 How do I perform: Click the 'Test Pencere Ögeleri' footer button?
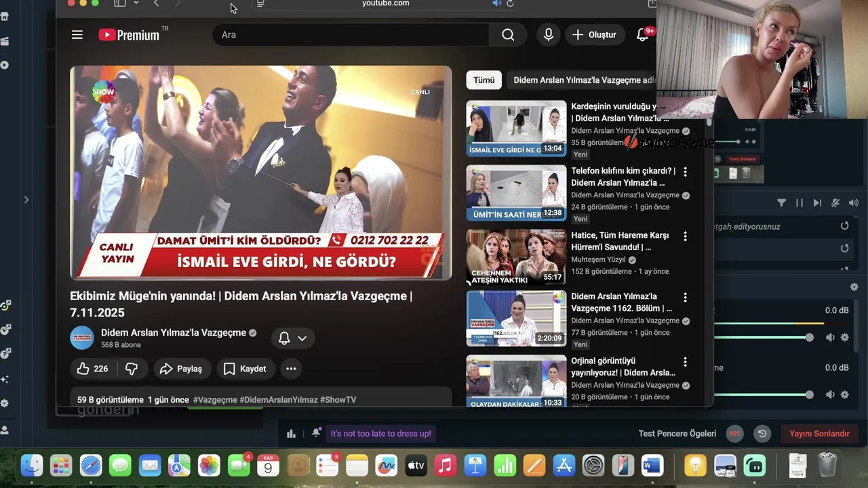[677, 434]
